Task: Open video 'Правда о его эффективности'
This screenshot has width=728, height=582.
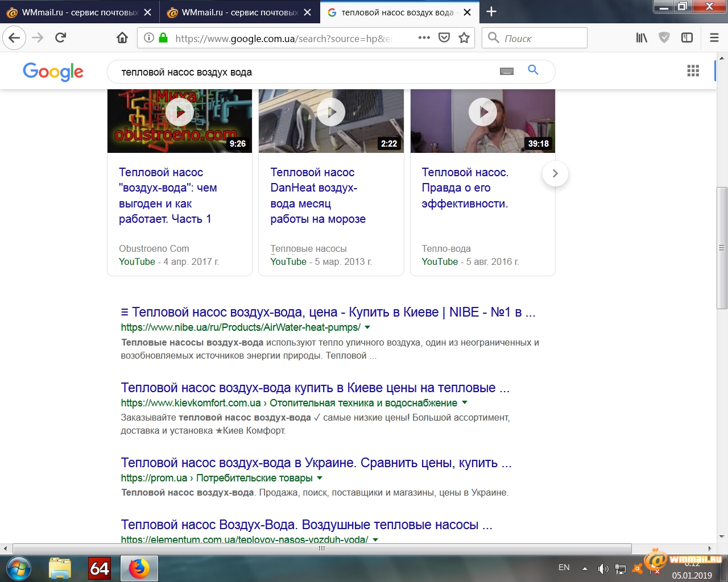Action: click(465, 188)
